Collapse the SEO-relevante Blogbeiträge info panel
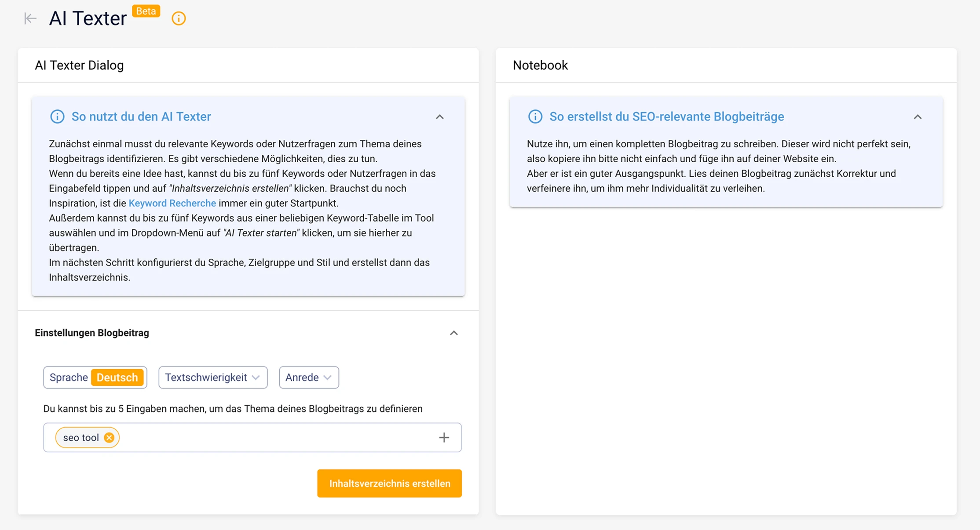 (917, 117)
